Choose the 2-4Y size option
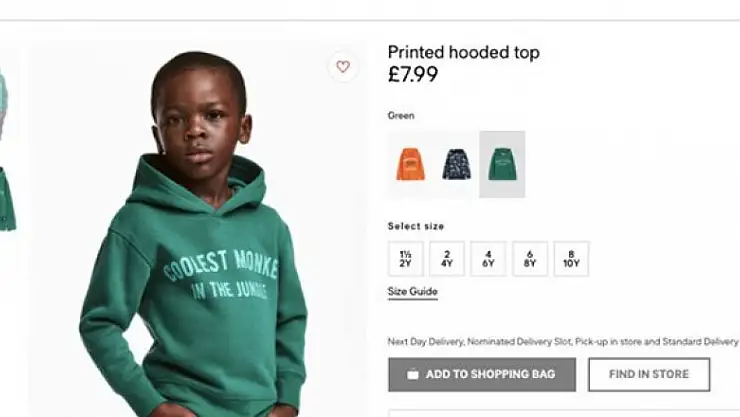740x417 pixels. (x=447, y=259)
